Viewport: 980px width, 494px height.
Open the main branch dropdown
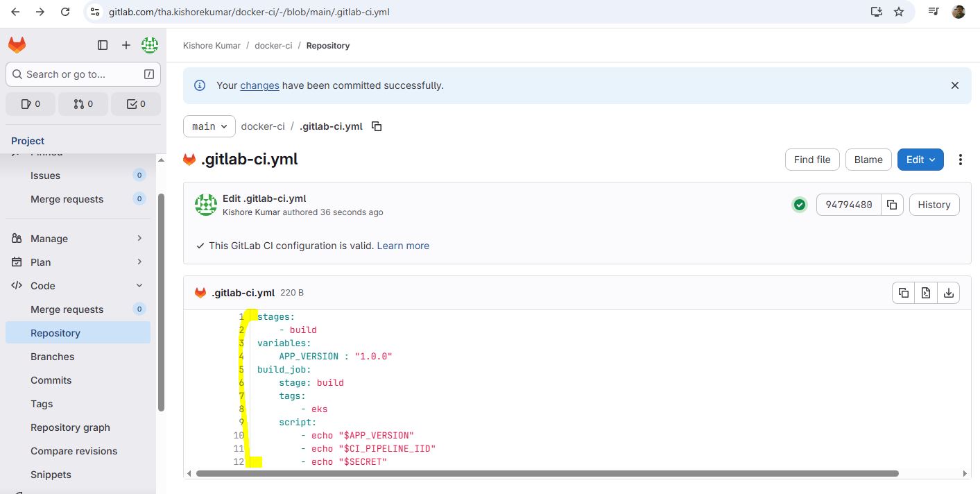pyautogui.click(x=209, y=126)
